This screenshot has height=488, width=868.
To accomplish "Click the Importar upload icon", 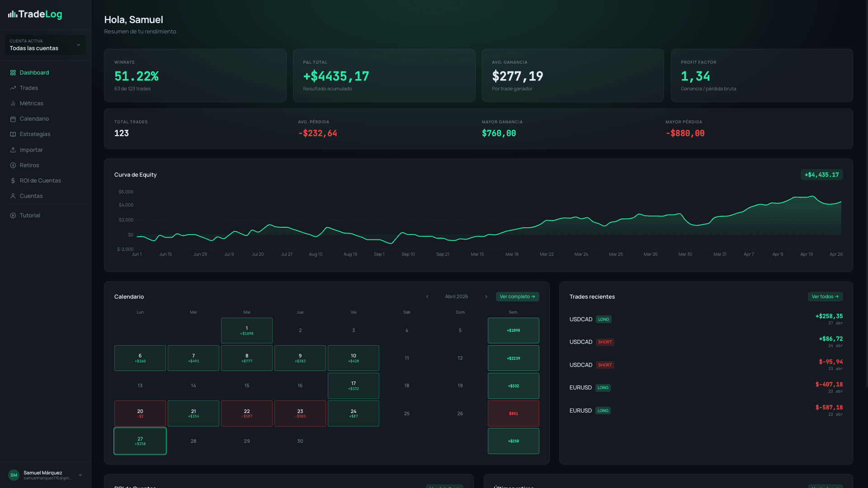I will pyautogui.click(x=13, y=150).
